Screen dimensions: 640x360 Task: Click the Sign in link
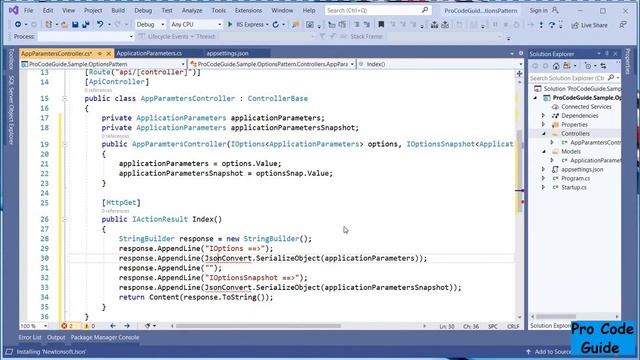[538, 10]
